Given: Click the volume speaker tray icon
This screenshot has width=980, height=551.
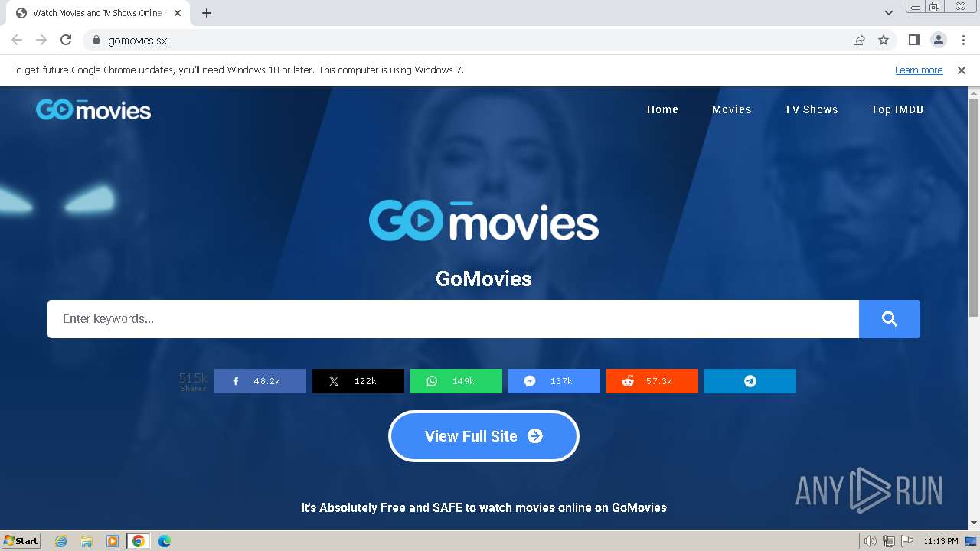Looking at the screenshot, I should 871,541.
